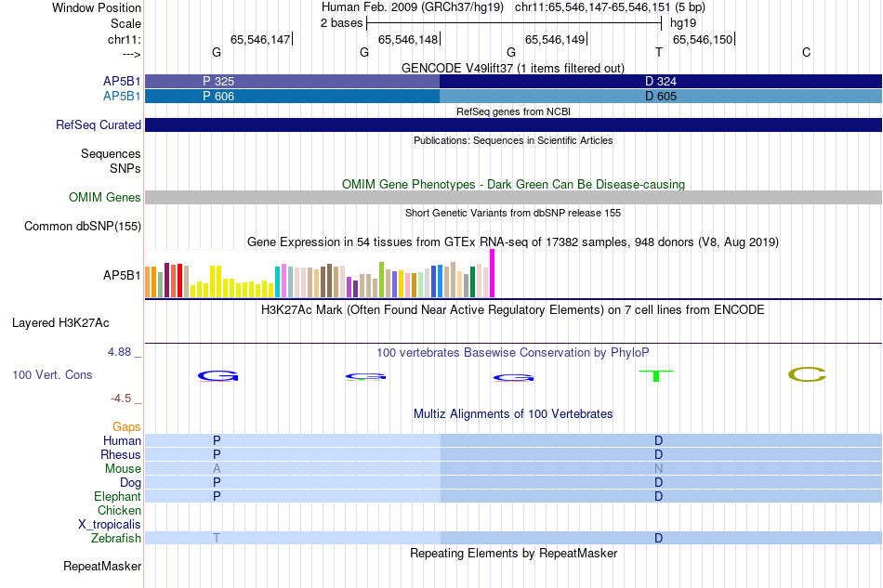883x588 pixels.
Task: Click the Scale label in ruler
Action: click(125, 23)
